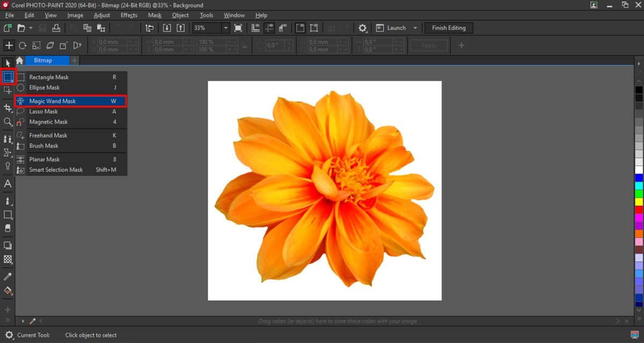Select the Pick tool in the toolbox
644x343 pixels.
point(8,63)
